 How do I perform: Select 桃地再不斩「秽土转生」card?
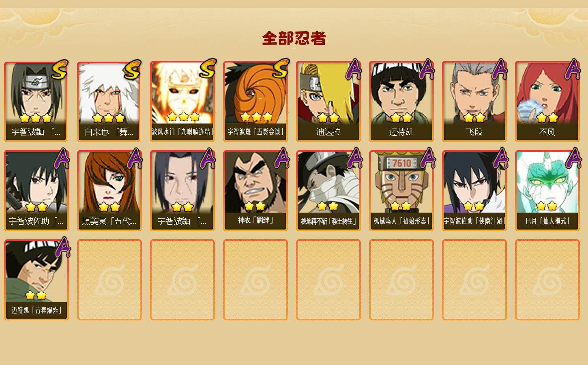(x=328, y=191)
